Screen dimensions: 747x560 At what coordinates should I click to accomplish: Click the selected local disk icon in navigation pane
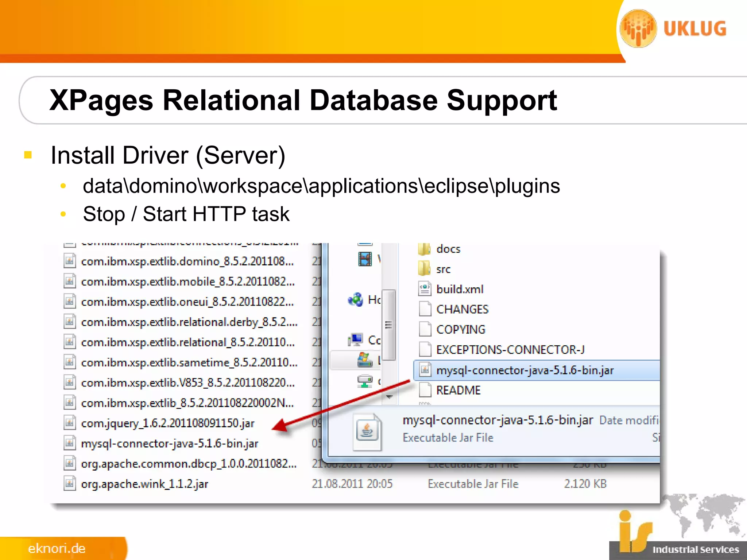click(365, 360)
